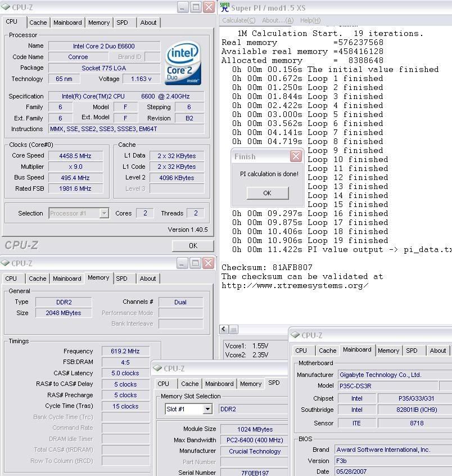Click the memory Frequency value 619.2 MHz
The width and height of the screenshot is (452, 476).
click(125, 352)
